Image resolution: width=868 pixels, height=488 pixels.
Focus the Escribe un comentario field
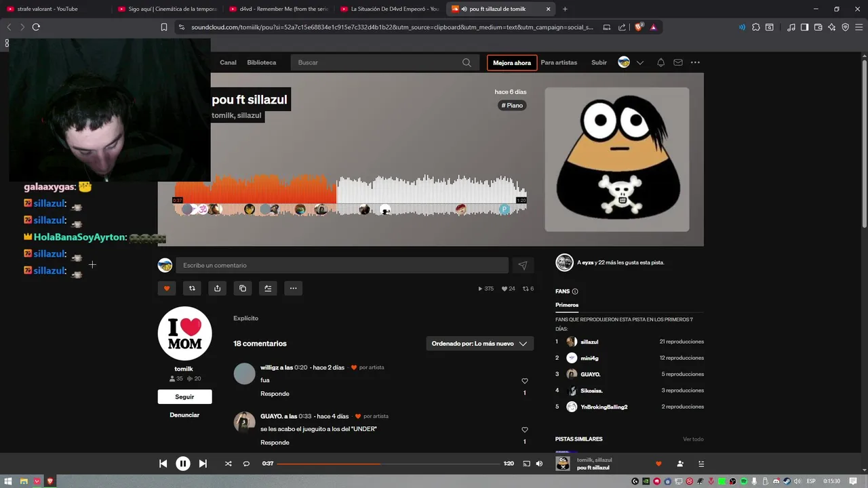[x=342, y=265]
